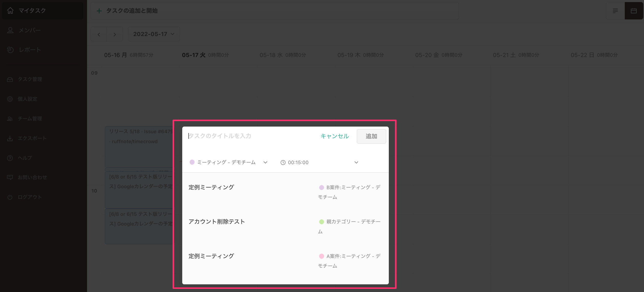Switch to list view with the lines icon
The image size is (644, 292).
click(x=615, y=11)
